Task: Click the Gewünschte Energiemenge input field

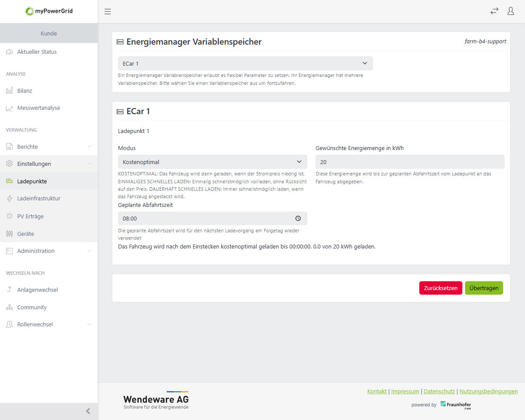Action: click(x=409, y=162)
